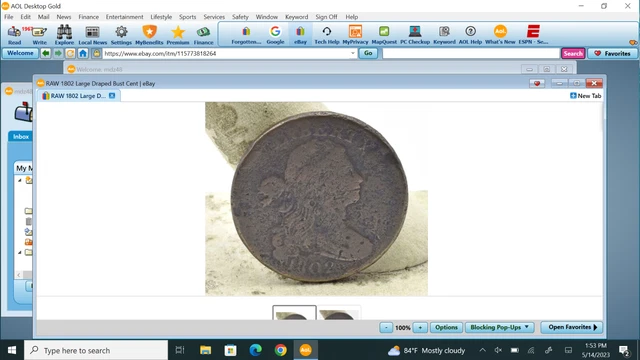
Task: Click Open Favorites panel button
Action: click(x=572, y=327)
